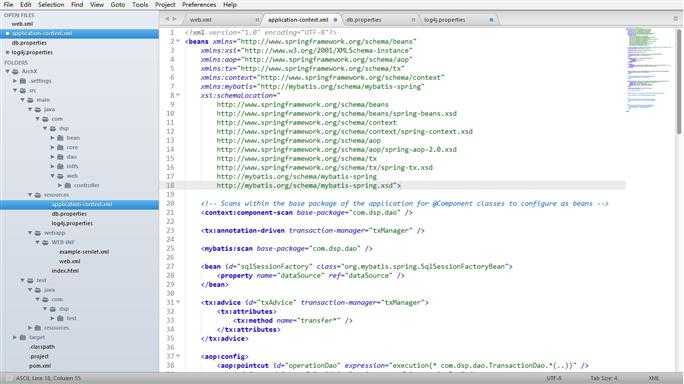This screenshot has height=384, width=684.
Task: Change syntax via XML in status bar
Action: pos(653,378)
